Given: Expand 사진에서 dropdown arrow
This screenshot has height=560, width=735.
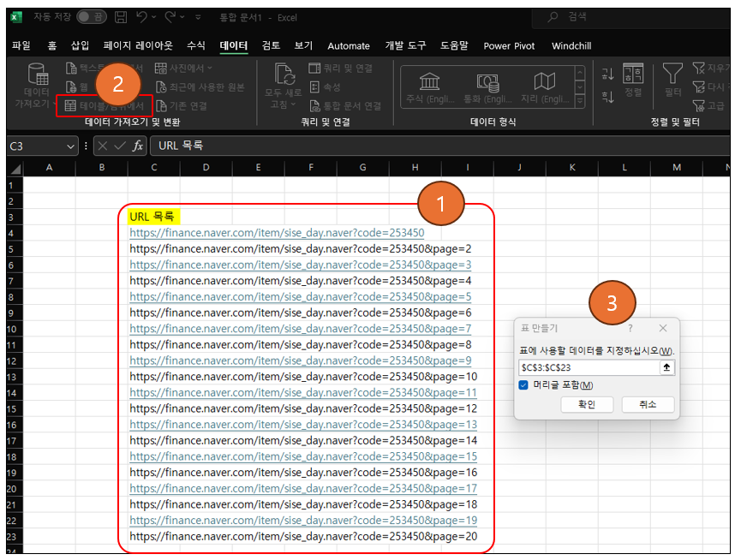Looking at the screenshot, I should click(210, 69).
